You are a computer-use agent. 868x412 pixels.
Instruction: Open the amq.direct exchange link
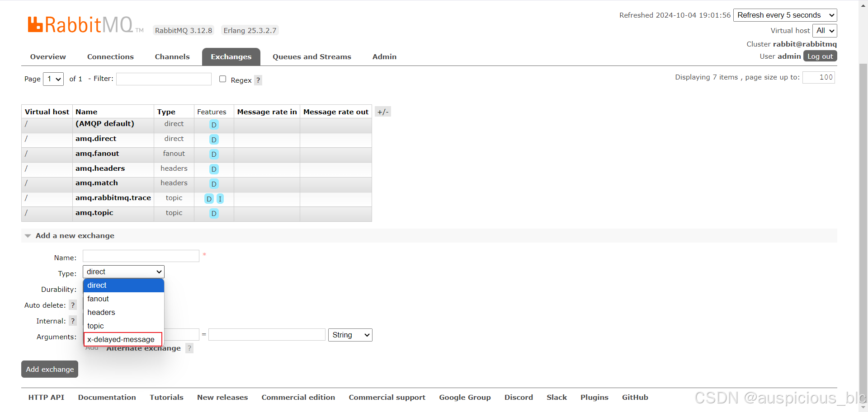[x=96, y=138]
